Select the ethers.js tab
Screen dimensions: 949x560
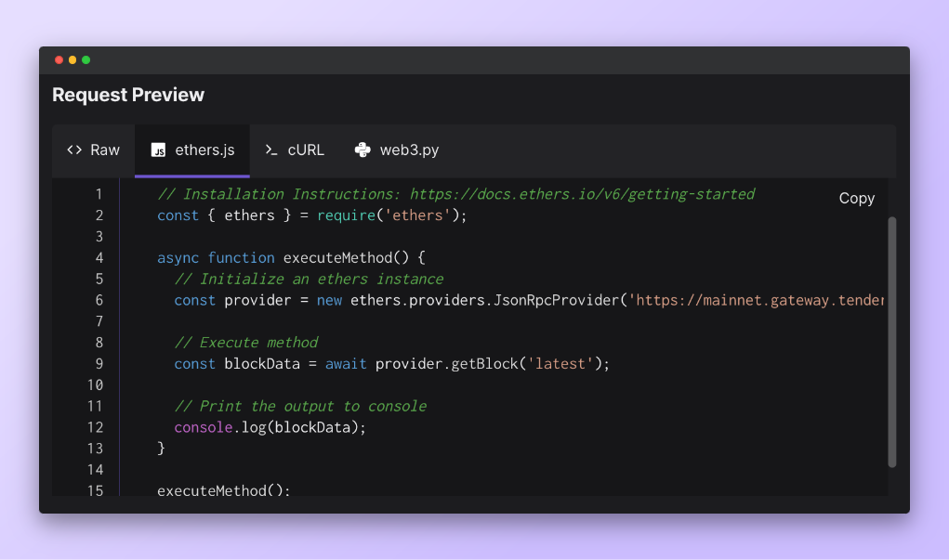(x=191, y=150)
